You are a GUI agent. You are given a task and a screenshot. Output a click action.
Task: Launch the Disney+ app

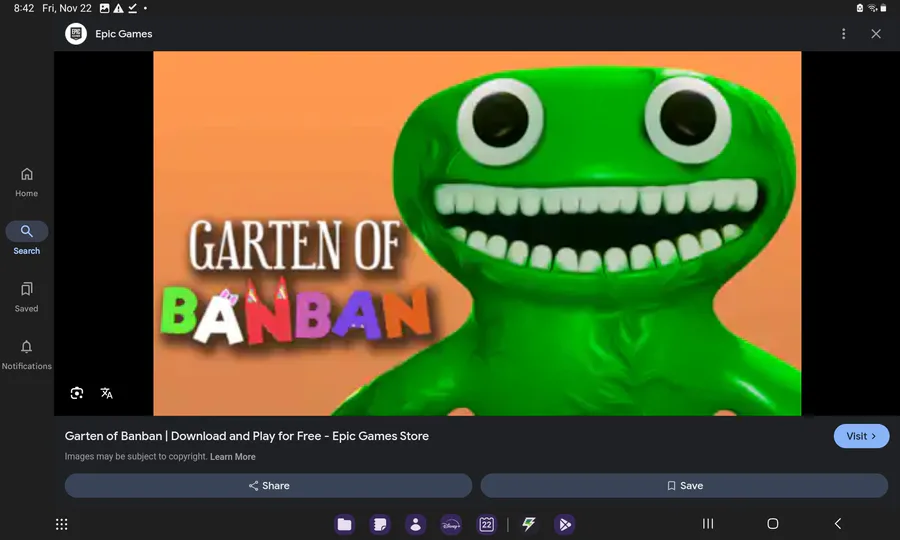pyautogui.click(x=451, y=524)
